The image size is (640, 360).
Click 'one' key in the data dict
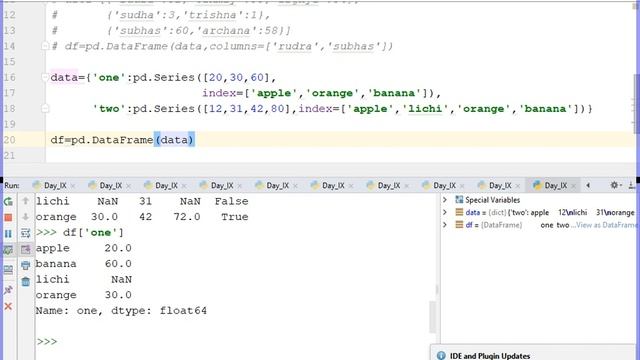coord(108,78)
